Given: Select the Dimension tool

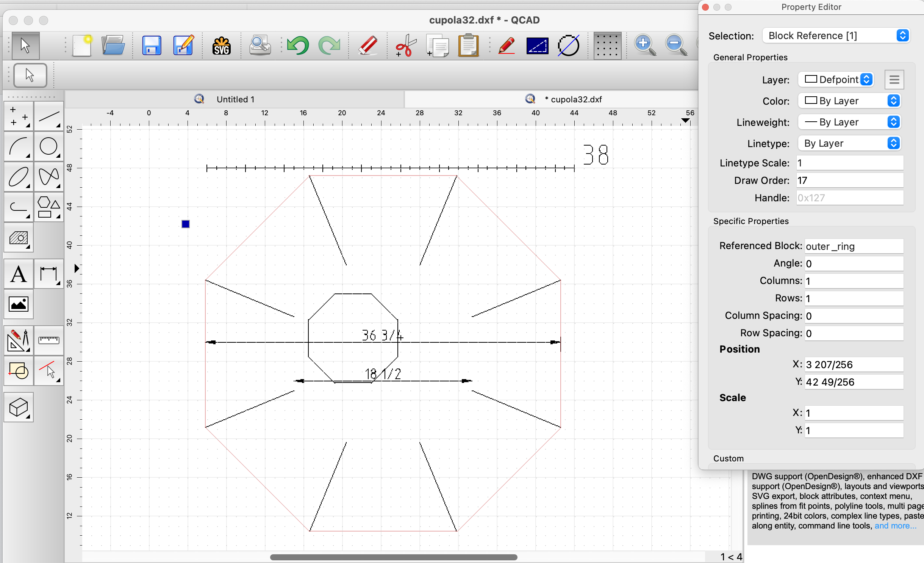Looking at the screenshot, I should tap(49, 274).
